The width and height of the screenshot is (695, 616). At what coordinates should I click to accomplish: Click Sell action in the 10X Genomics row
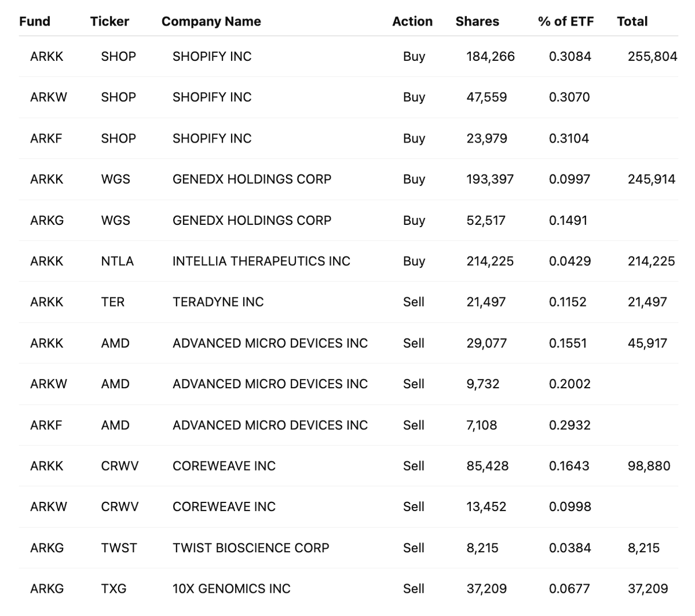pos(414,589)
